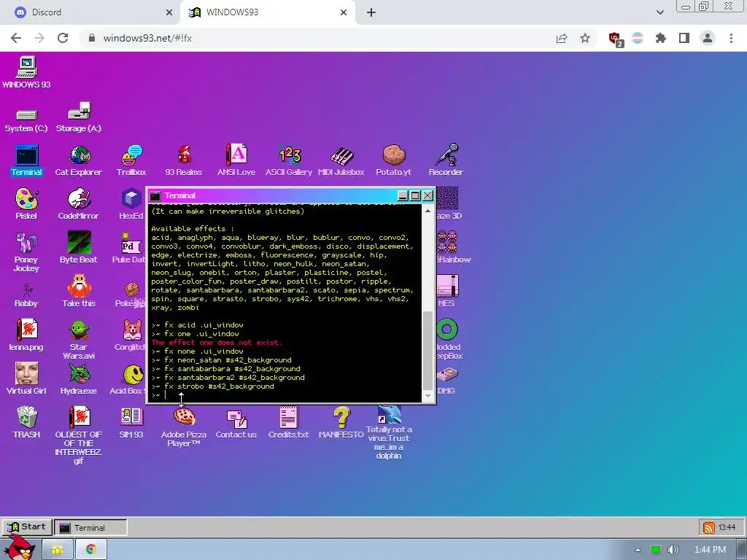Open the uBlock shield extension icon
This screenshot has width=747, height=560.
616,39
